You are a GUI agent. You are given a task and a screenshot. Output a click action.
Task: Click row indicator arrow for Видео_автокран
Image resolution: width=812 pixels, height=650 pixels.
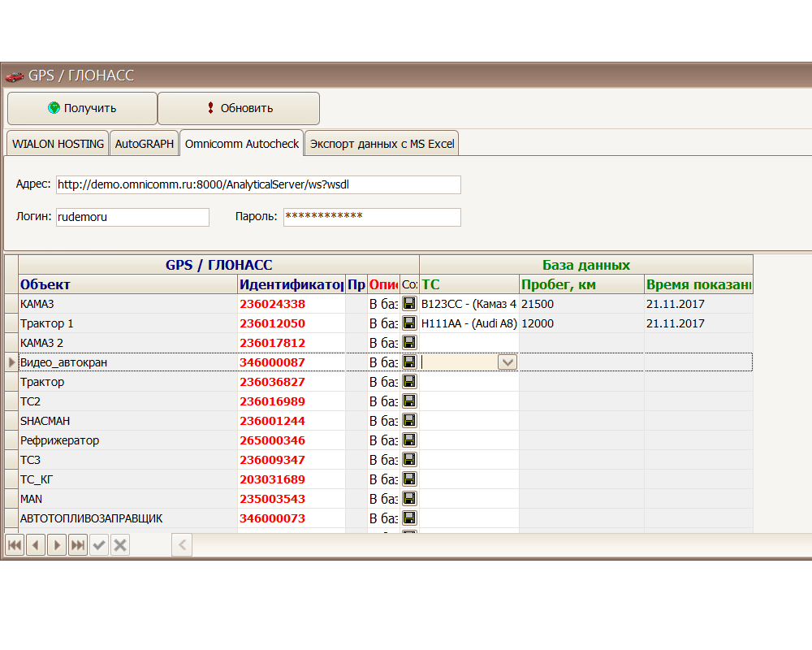tap(11, 362)
